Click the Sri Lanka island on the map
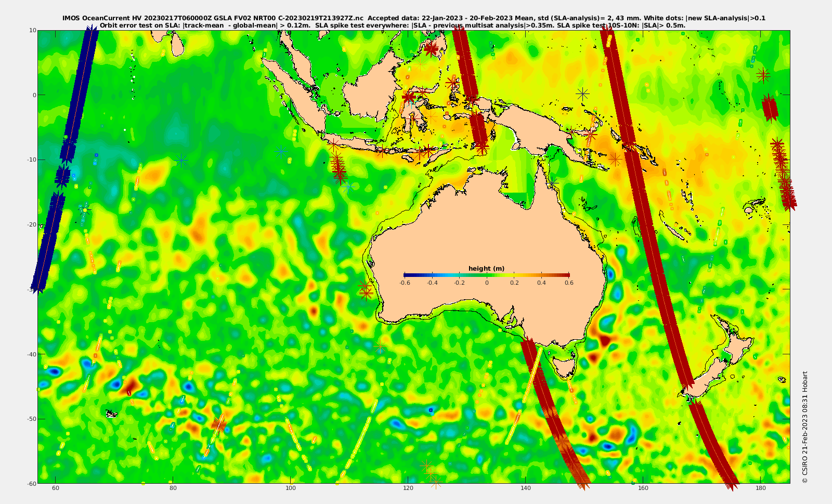 [177, 44]
